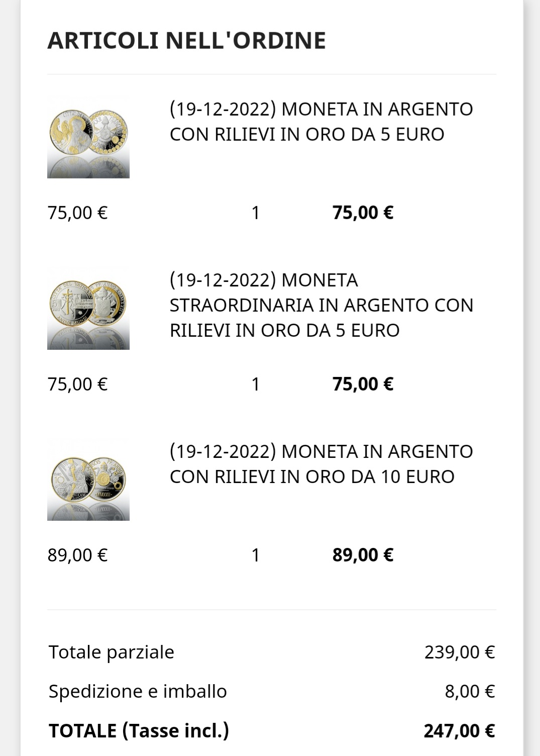Open the 'MONETA IN ARGENTO CON RILIEVI IN ORO DA 5 EURO' title
The width and height of the screenshot is (540, 756).
(x=321, y=122)
